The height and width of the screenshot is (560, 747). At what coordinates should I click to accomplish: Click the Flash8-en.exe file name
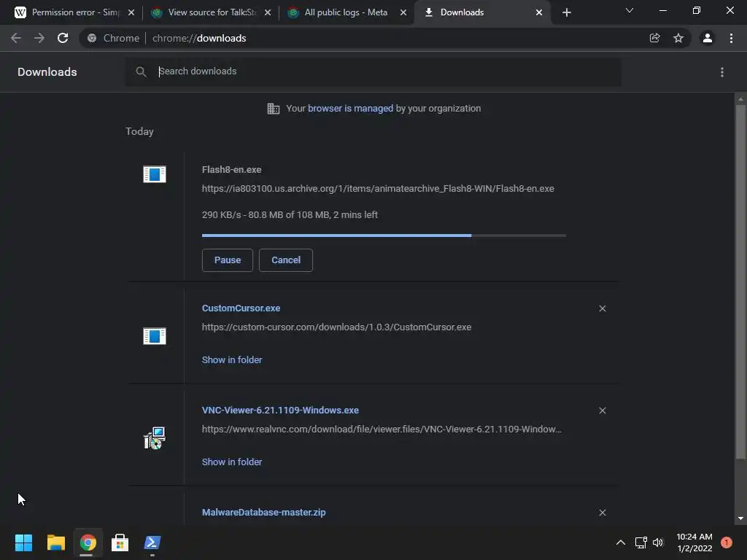(x=231, y=169)
